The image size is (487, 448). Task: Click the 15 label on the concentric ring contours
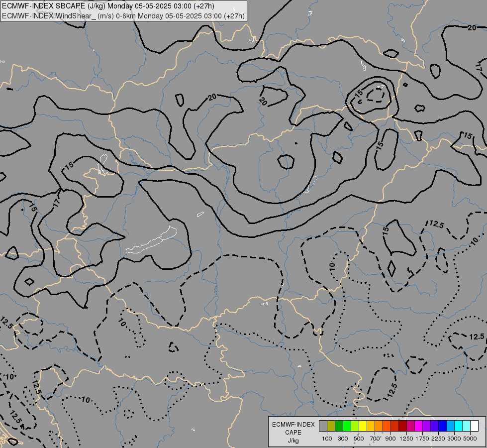point(359,93)
